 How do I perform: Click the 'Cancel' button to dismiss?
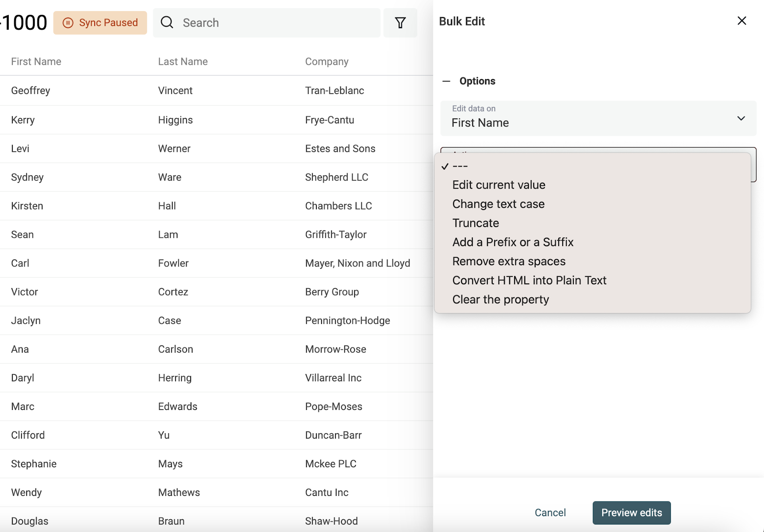coord(550,512)
